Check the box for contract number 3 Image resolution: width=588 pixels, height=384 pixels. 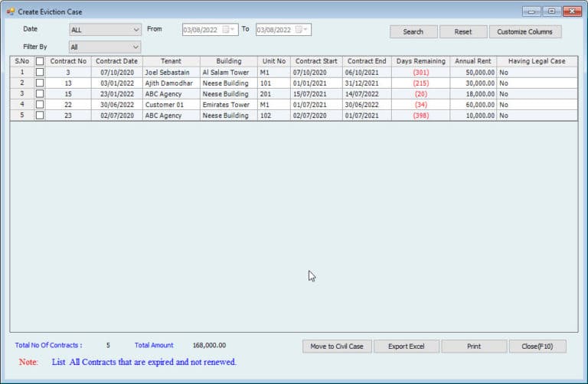tap(40, 72)
